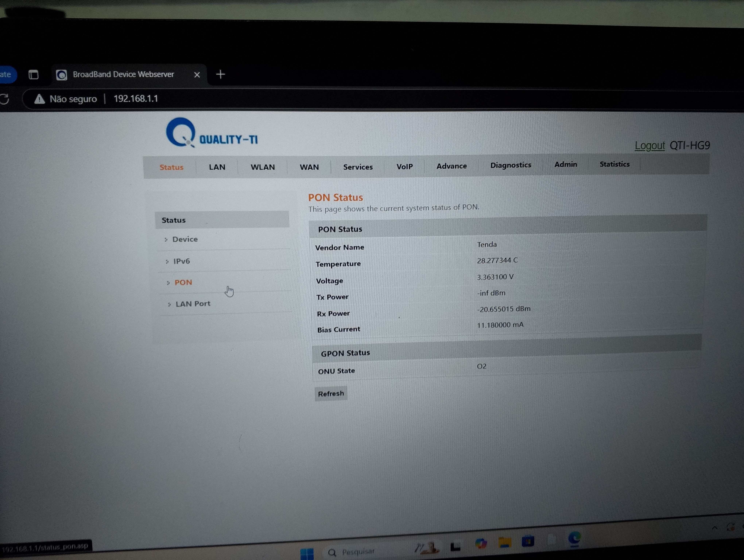744x560 pixels.
Task: Open the Windows Start menu
Action: [x=307, y=553]
